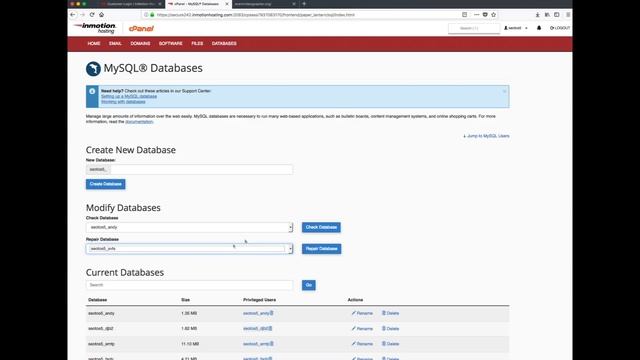Open the documentation link

[x=139, y=122]
